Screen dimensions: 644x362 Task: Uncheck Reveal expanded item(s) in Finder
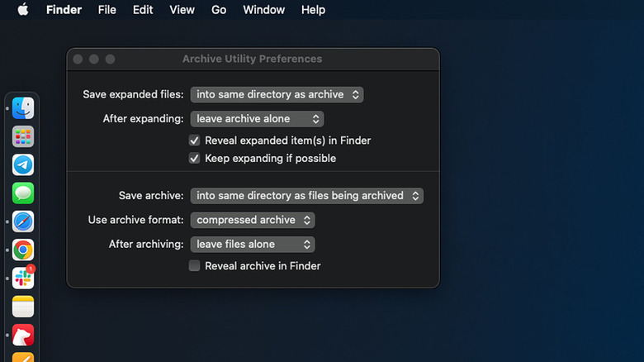[195, 141]
